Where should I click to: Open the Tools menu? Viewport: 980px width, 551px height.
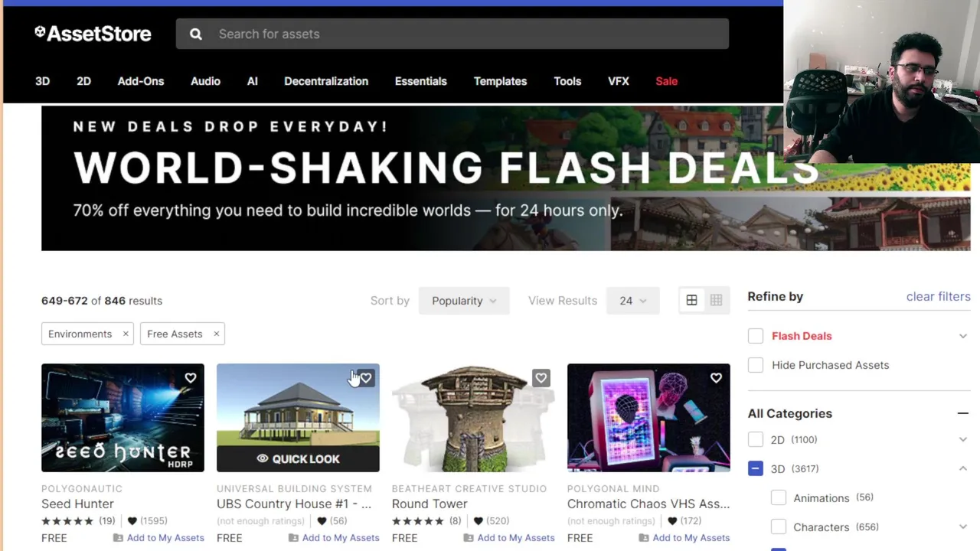(x=567, y=81)
